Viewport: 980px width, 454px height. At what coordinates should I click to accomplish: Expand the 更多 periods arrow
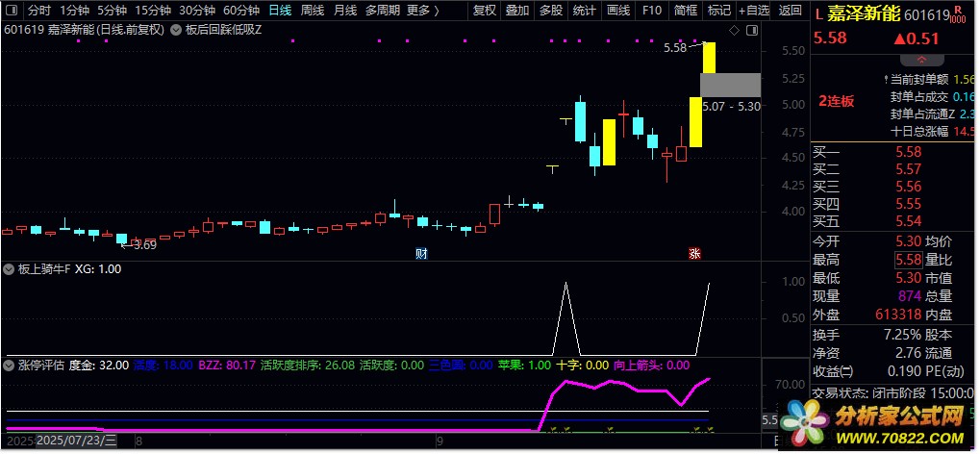coord(437,11)
